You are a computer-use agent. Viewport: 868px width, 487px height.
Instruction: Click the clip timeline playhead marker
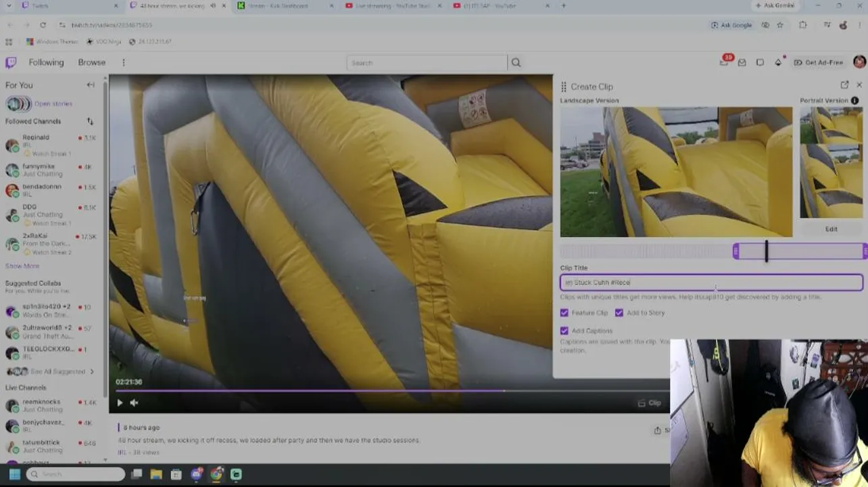point(767,252)
